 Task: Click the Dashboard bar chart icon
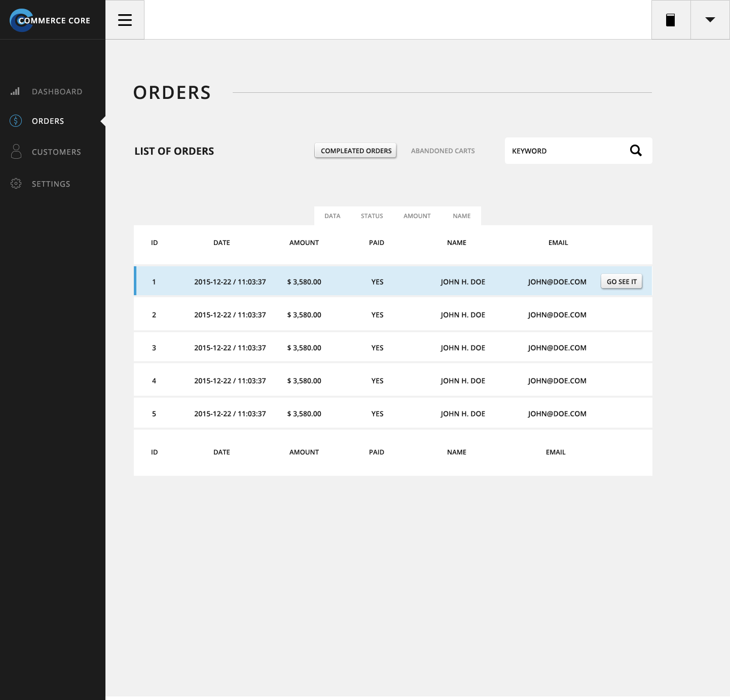[15, 91]
